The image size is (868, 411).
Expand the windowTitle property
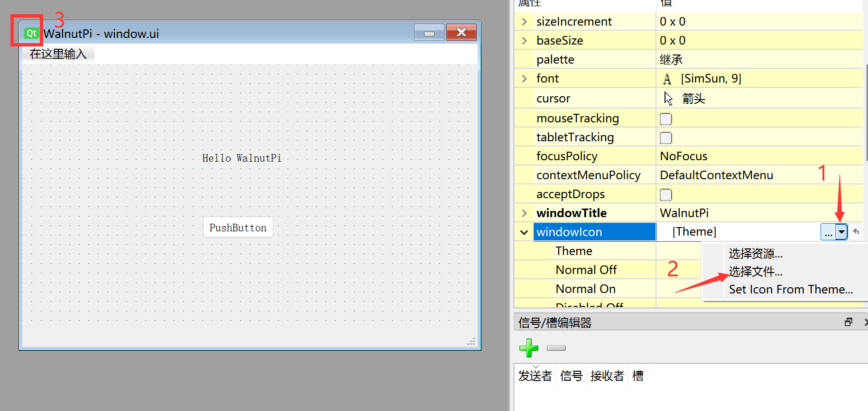[x=524, y=213]
